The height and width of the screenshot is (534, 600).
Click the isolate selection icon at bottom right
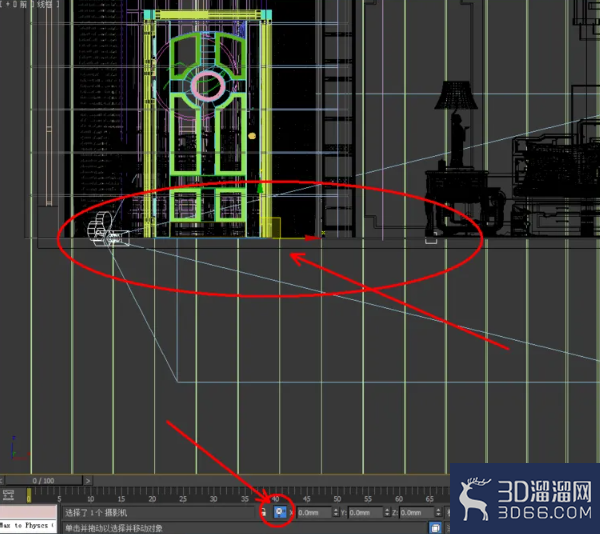point(435,528)
